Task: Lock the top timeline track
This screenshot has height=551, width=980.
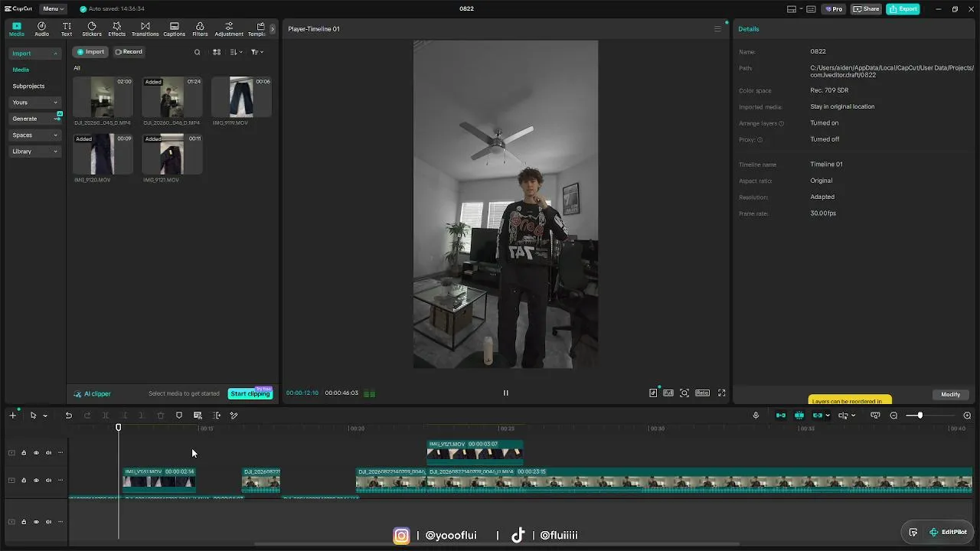Action: (x=24, y=453)
